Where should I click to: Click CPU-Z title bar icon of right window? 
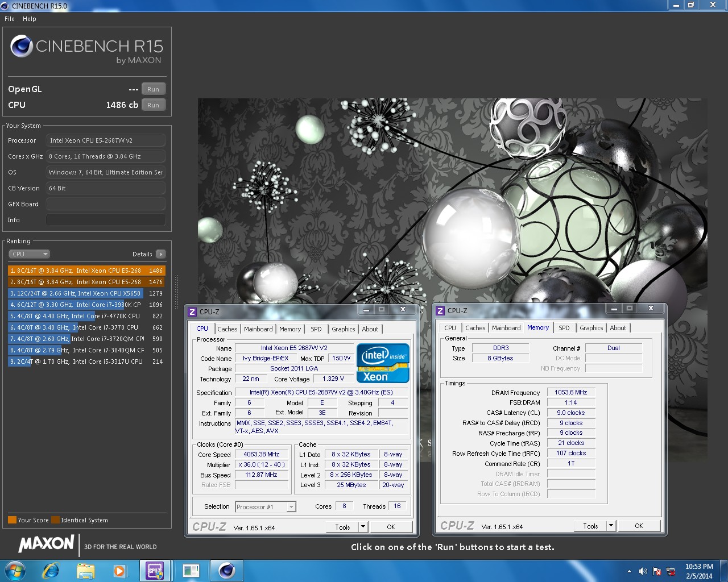click(x=440, y=310)
